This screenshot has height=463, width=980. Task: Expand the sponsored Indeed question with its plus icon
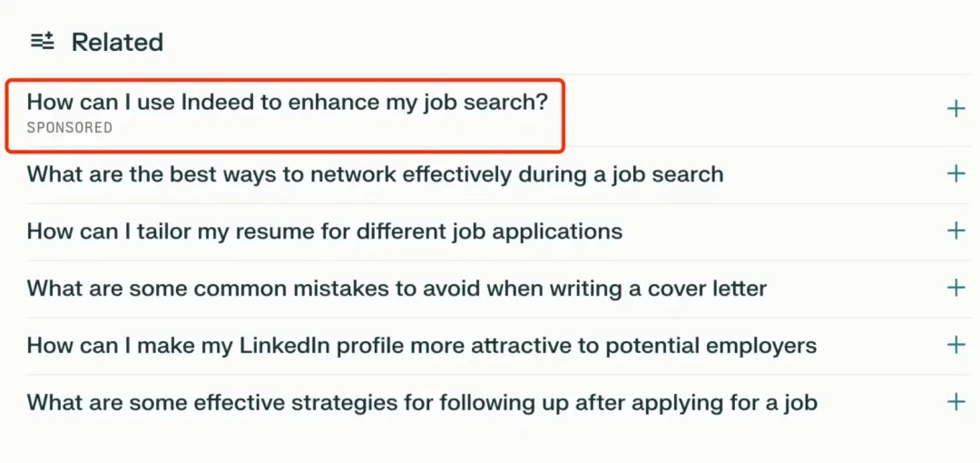(x=955, y=110)
